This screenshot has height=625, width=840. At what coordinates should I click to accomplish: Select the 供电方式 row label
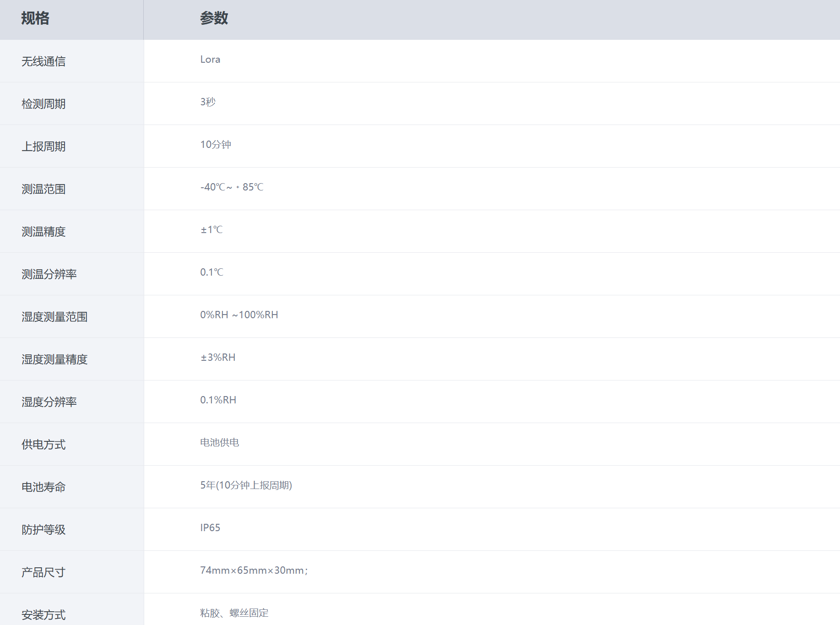pos(43,445)
